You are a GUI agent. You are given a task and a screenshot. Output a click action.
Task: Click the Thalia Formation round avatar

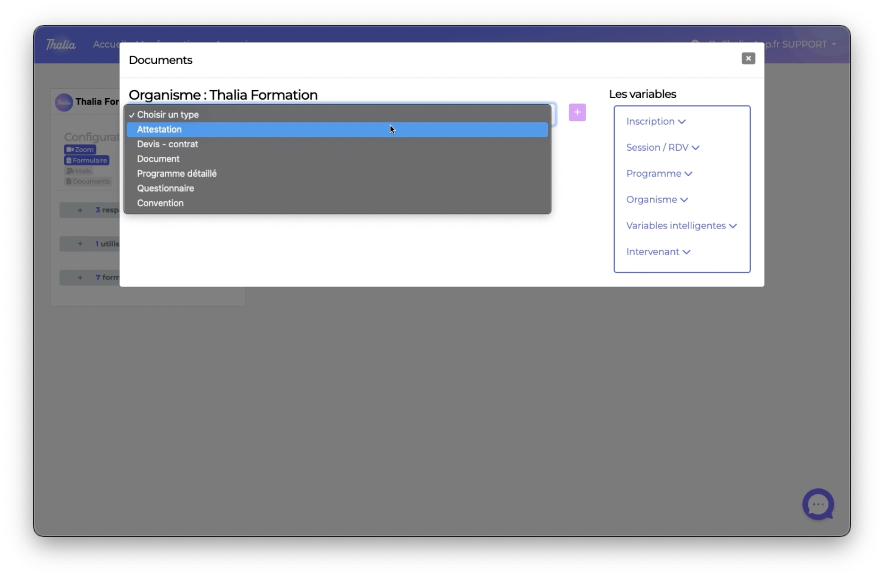(x=64, y=102)
